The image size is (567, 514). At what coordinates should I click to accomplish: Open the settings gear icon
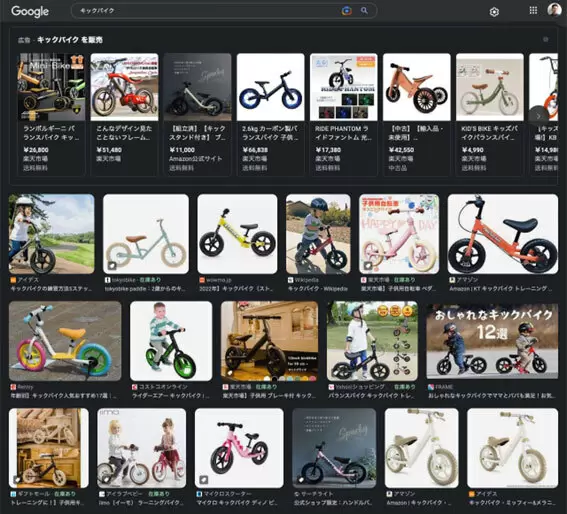tap(494, 12)
